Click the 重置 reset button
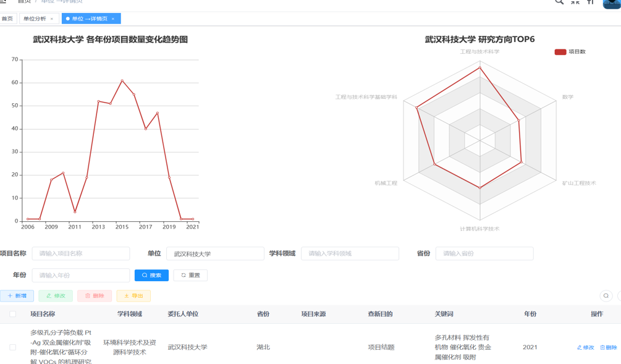Image resolution: width=621 pixels, height=364 pixels. click(190, 275)
